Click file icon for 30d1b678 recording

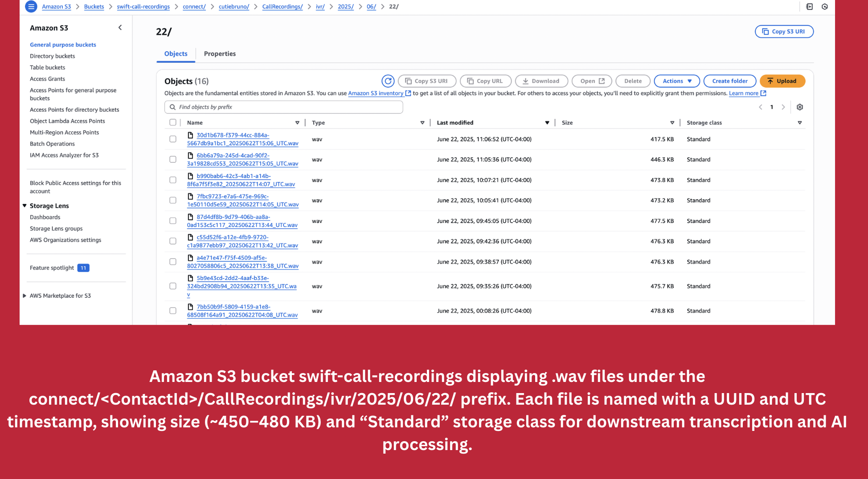pyautogui.click(x=191, y=135)
